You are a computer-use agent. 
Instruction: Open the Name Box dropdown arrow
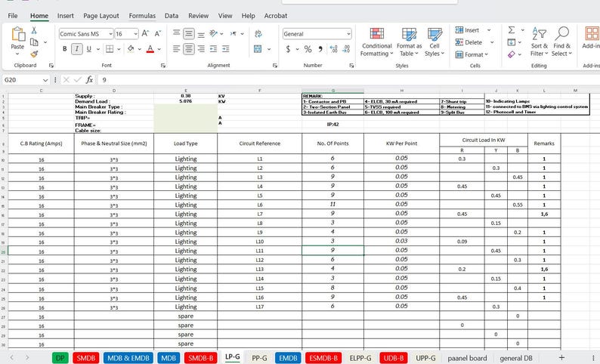pos(45,80)
